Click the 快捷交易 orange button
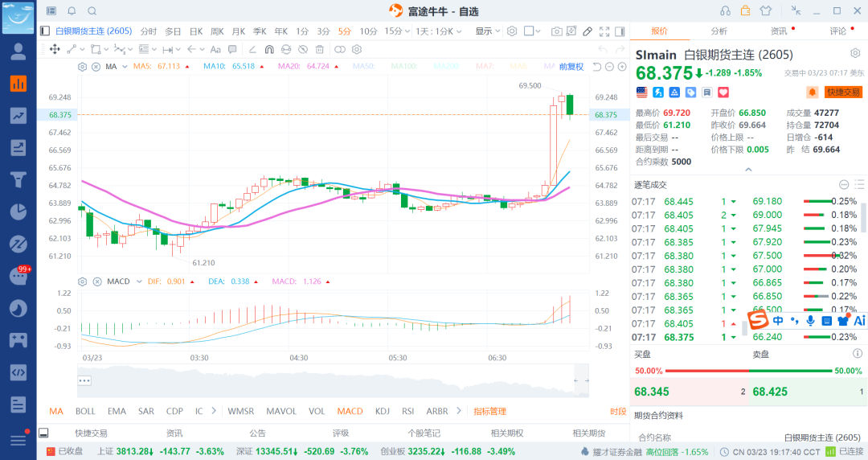 (x=843, y=92)
